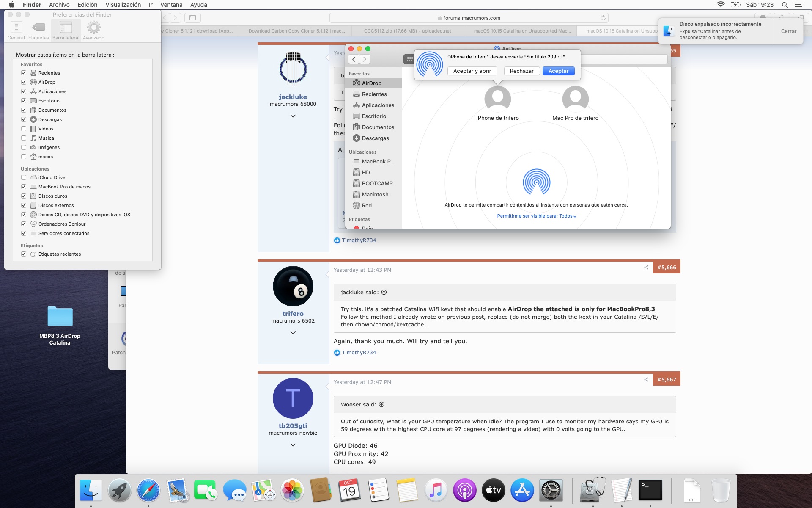The height and width of the screenshot is (508, 812).
Task: Switch to Avanzado preferences tab
Action: [x=93, y=31]
